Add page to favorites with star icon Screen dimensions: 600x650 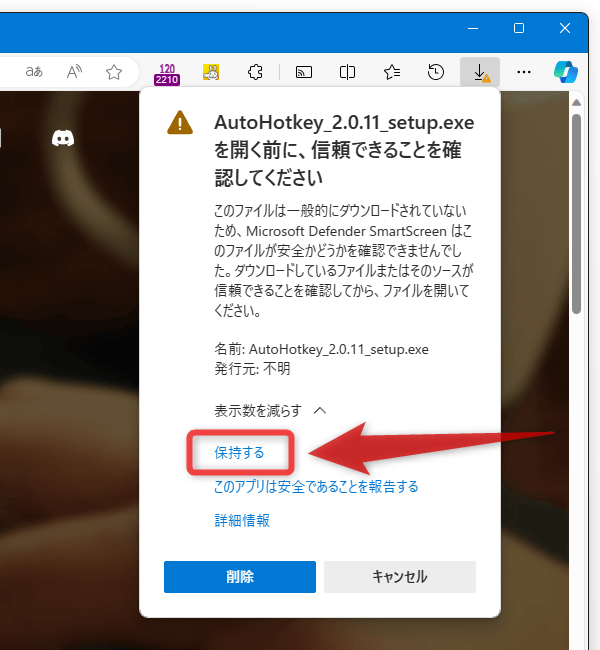pos(114,72)
